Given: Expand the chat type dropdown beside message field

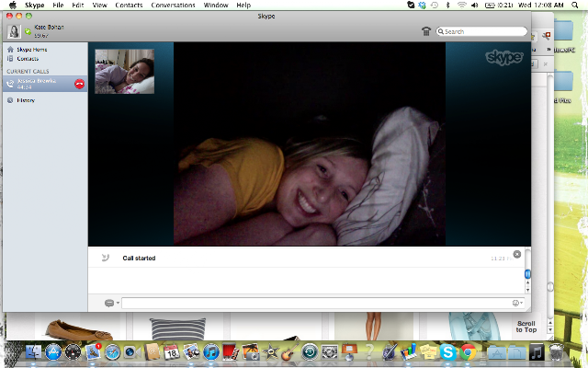Looking at the screenshot, I should point(112,303).
